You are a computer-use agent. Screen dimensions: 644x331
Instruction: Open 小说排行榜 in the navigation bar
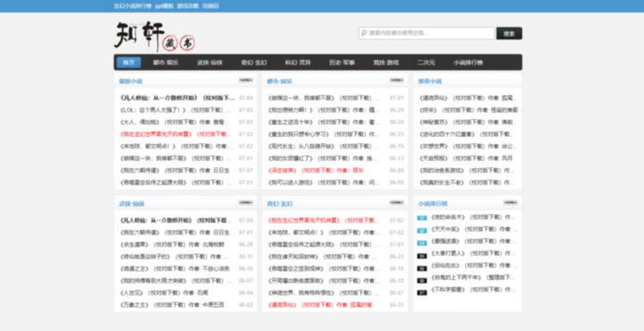click(468, 63)
